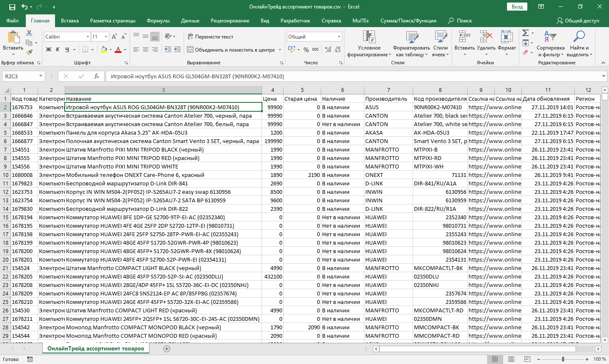
Task: Click fill color bucket swatch
Action: 104,50
